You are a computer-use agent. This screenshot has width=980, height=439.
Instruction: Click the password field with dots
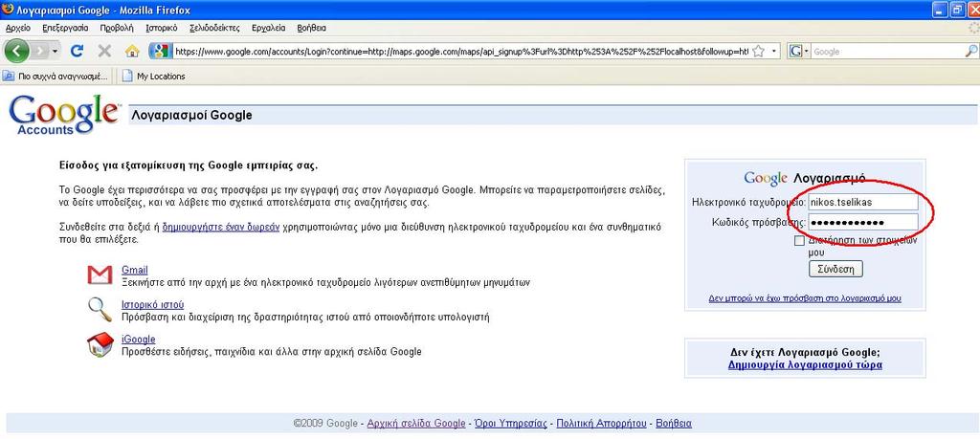click(862, 222)
